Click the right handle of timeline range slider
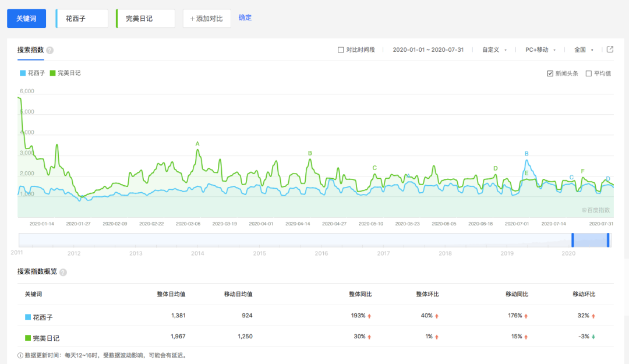 point(608,240)
